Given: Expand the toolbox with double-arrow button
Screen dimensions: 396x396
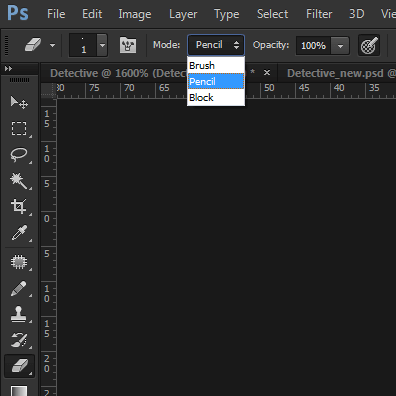Looking at the screenshot, I should [8, 69].
